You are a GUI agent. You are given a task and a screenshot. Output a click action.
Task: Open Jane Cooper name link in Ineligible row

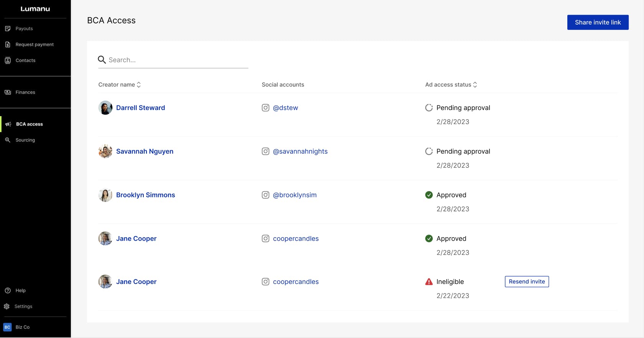[x=136, y=282]
